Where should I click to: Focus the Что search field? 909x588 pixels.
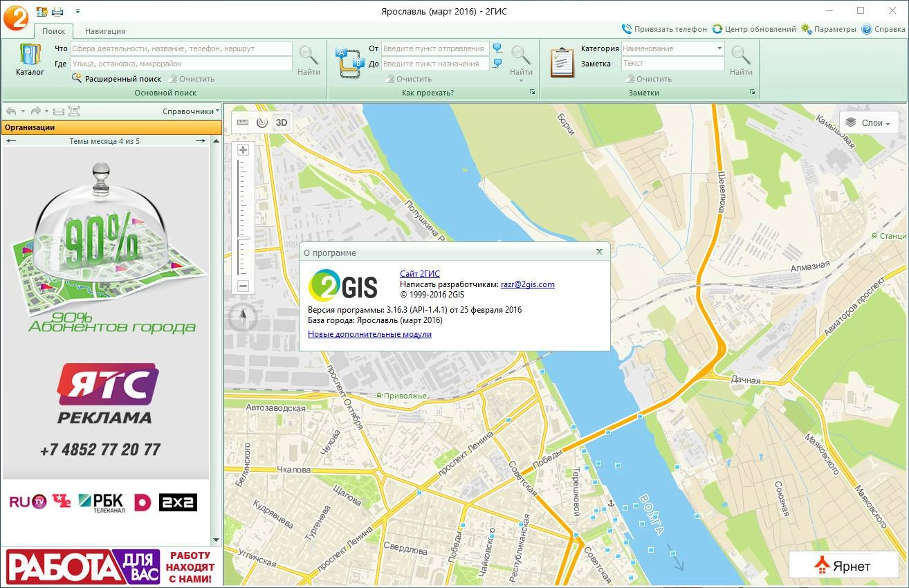(x=181, y=48)
